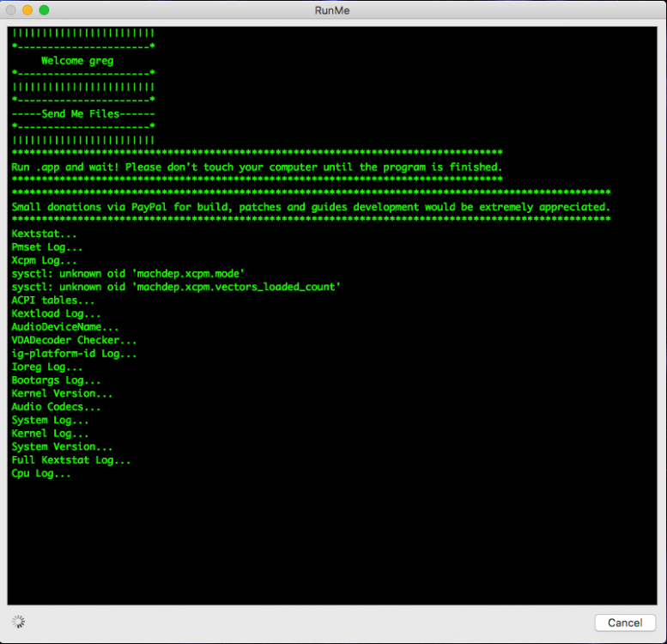Select the 'Pmset Log...' output line
The image size is (667, 644).
point(47,247)
